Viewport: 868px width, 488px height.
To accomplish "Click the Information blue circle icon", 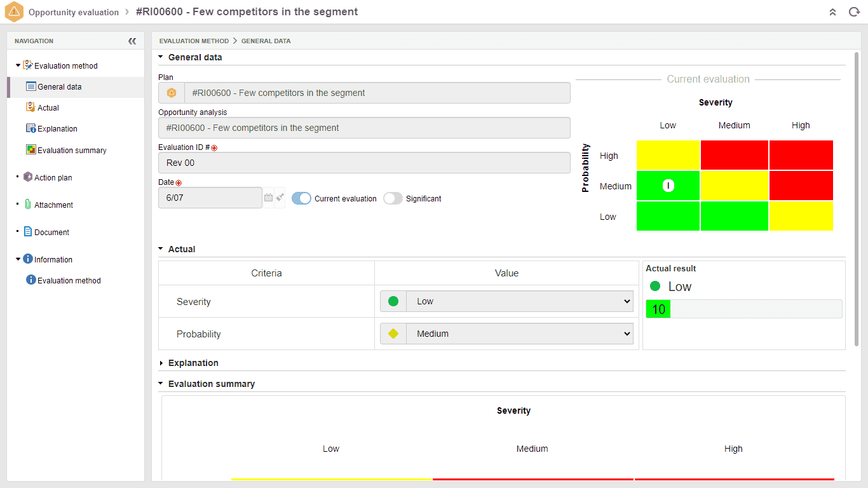I will click(27, 259).
